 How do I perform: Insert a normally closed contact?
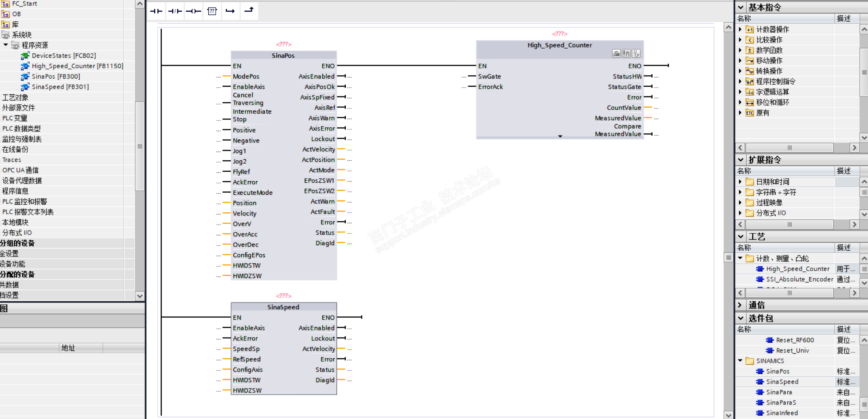175,11
